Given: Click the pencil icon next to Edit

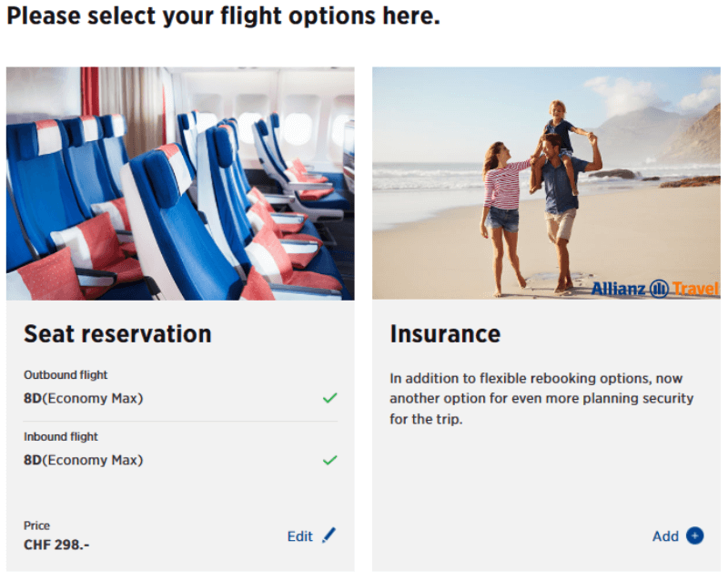Looking at the screenshot, I should 329,535.
